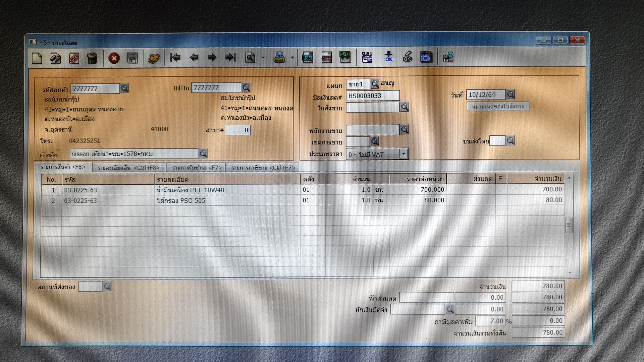Create a new blank cash sale document
Image resolution: width=644 pixels, height=362 pixels.
(x=37, y=58)
